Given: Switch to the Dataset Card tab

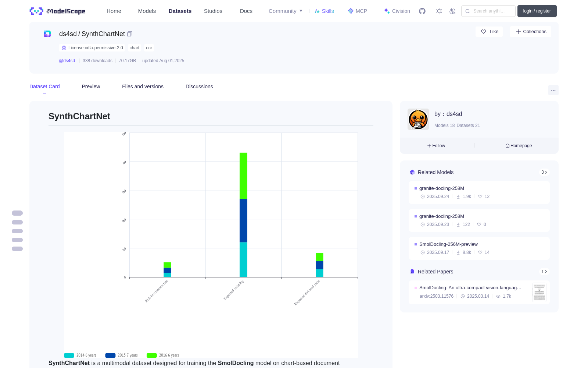Looking at the screenshot, I should (x=44, y=86).
